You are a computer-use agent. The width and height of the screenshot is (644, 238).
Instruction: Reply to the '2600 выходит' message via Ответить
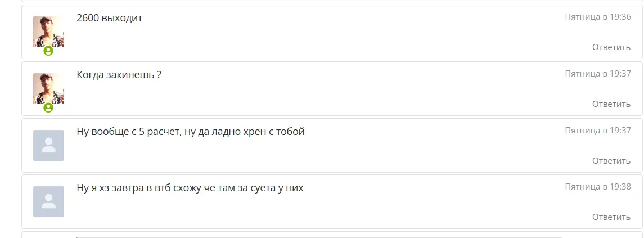pyautogui.click(x=611, y=47)
